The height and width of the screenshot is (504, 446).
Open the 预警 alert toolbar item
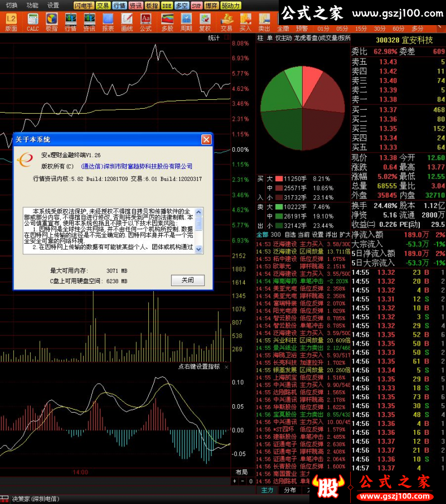click(302, 28)
